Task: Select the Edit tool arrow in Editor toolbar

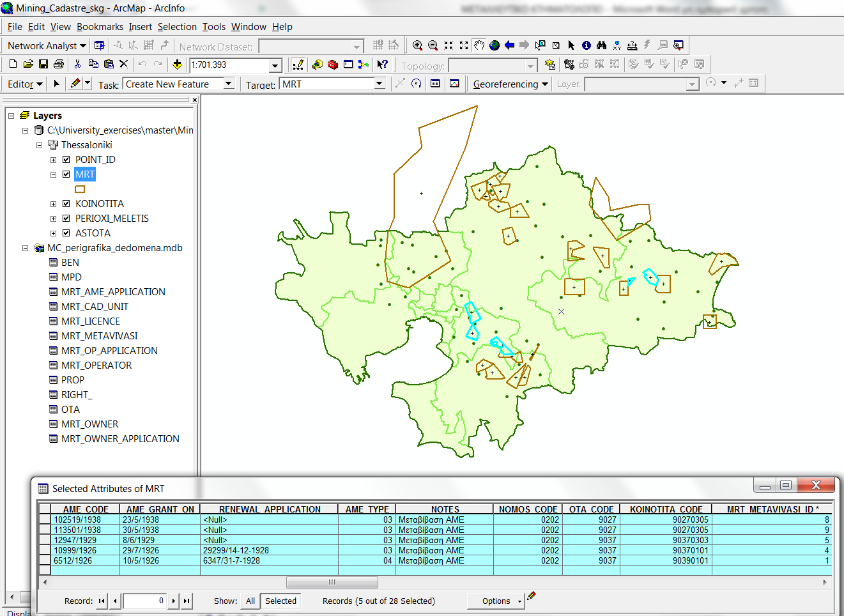Action: 56,84
